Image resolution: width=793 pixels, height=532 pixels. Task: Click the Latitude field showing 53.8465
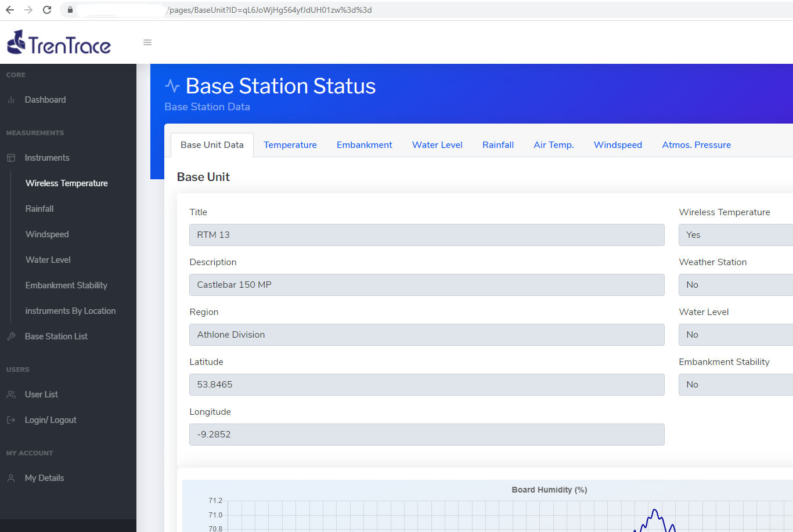[x=427, y=385]
